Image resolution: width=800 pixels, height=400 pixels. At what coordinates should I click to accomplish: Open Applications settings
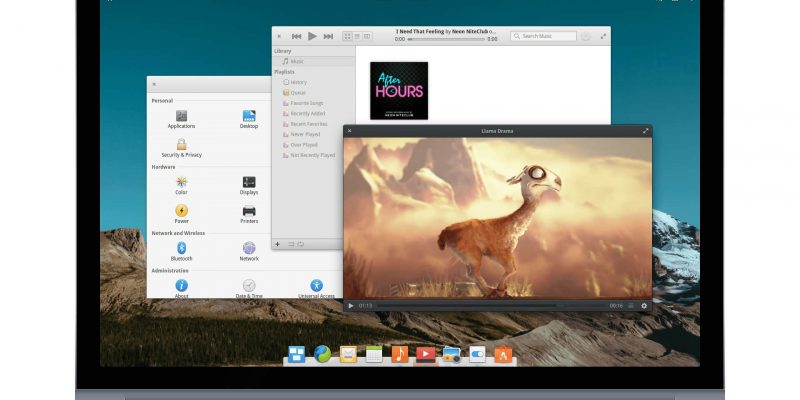pos(181,119)
